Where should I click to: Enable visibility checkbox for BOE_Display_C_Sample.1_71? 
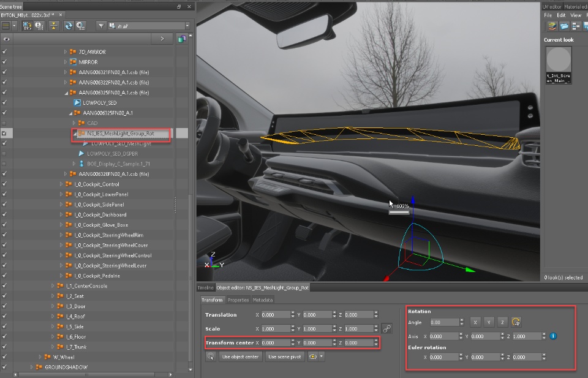click(4, 164)
